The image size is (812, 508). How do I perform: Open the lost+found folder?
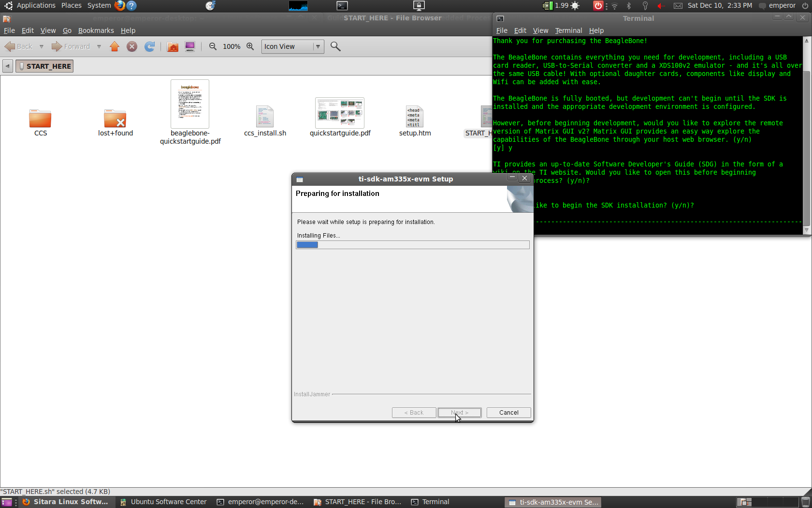pyautogui.click(x=115, y=119)
